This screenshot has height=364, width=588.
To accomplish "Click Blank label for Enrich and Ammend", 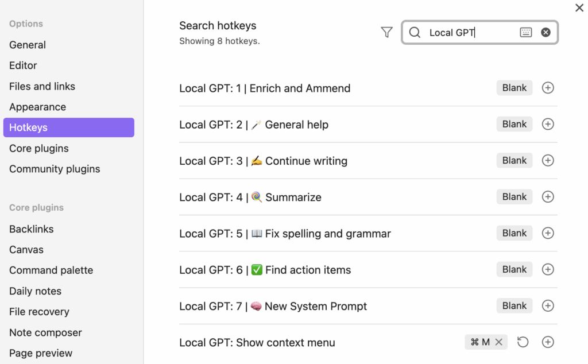I will click(x=514, y=88).
